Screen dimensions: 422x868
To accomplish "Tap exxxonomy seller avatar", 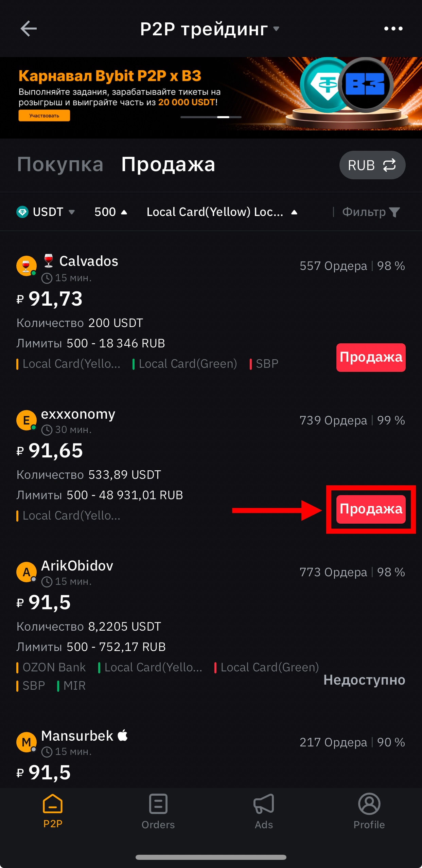I will click(27, 420).
